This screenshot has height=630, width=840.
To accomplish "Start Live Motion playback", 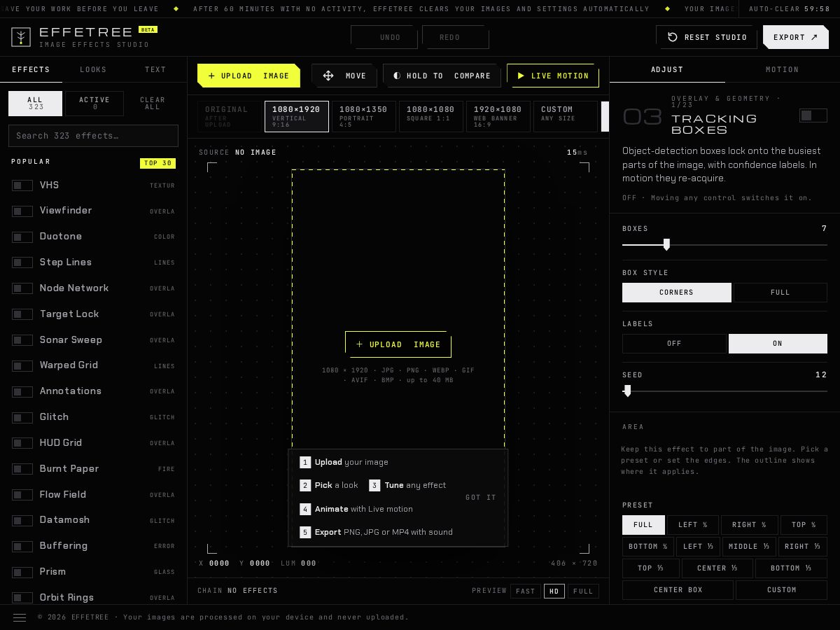I will point(552,76).
